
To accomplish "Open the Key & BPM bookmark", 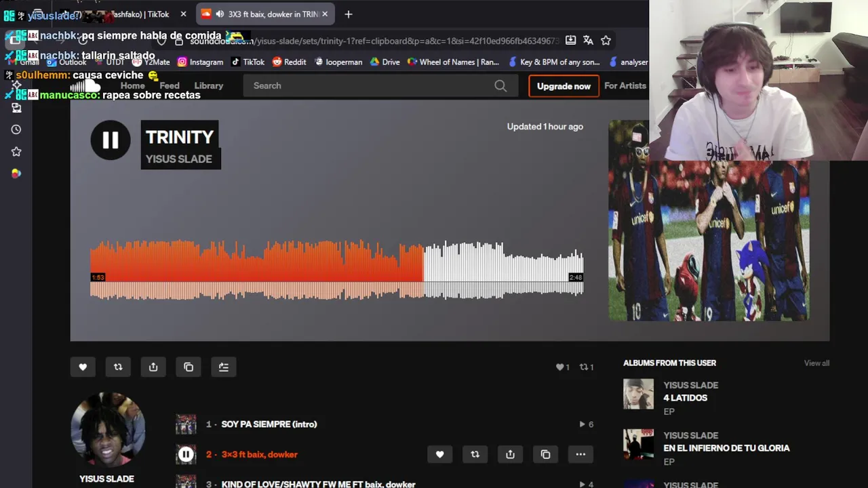I will (553, 62).
